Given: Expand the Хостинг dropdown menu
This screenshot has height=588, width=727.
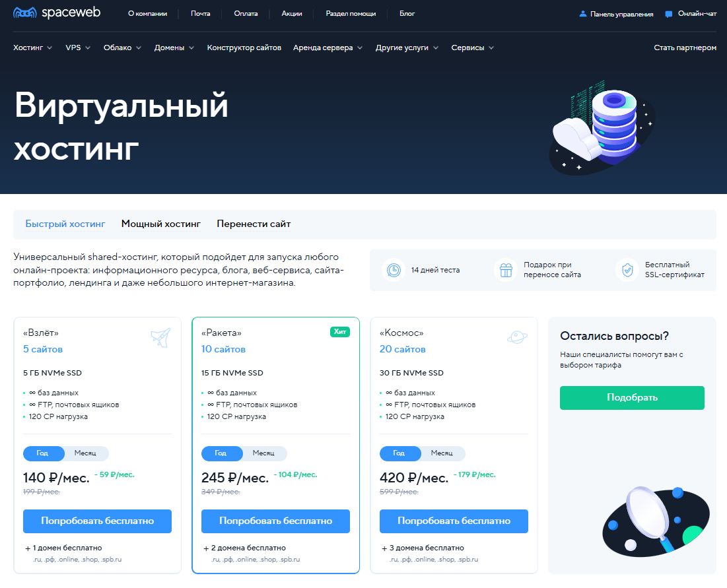Looking at the screenshot, I should click(x=32, y=48).
